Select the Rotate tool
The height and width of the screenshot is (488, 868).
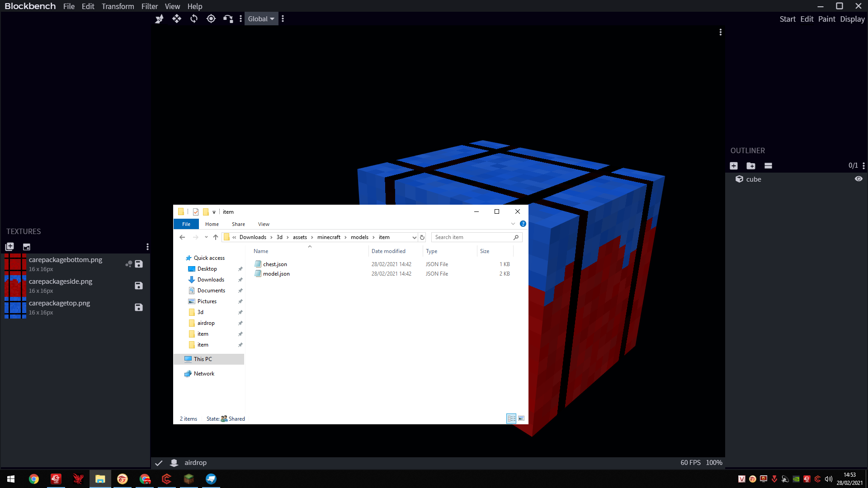click(194, 19)
